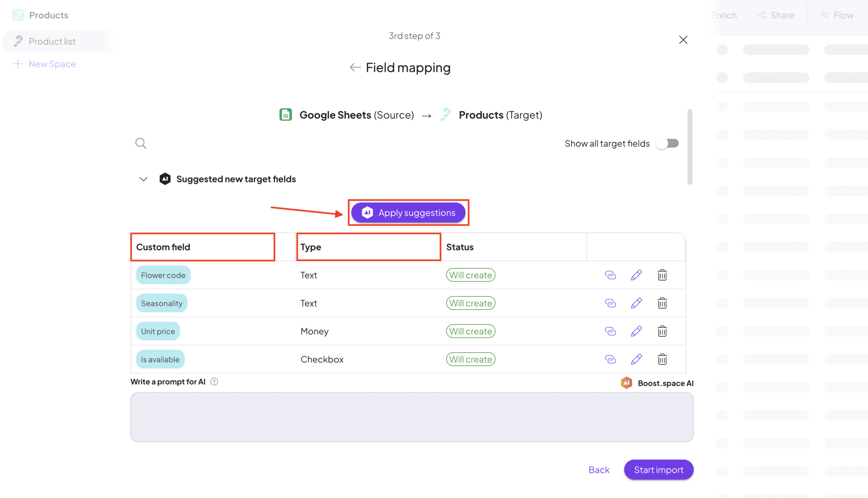Edit the Seasonality field with pencil icon

coord(636,303)
